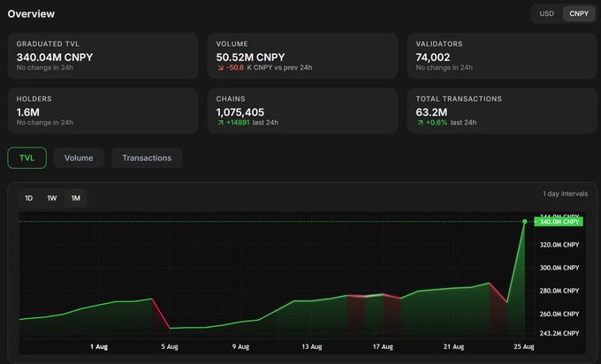Click the 1.6M holders value
This screenshot has height=364, width=601.
pyautogui.click(x=28, y=112)
